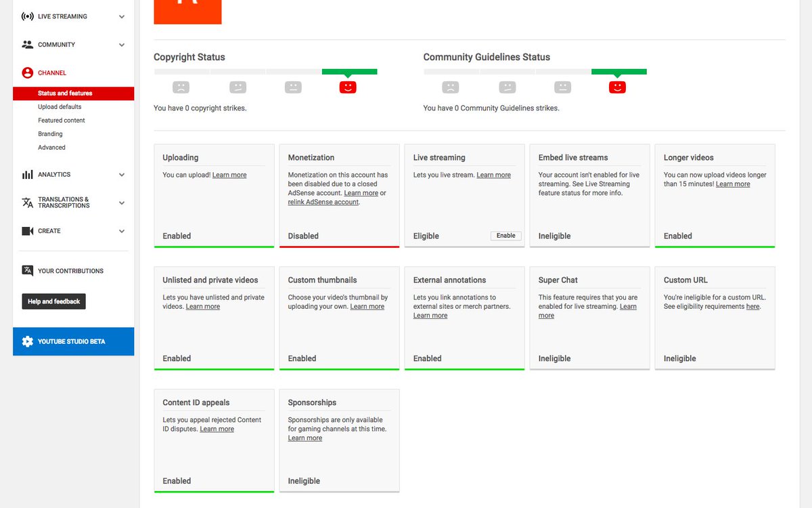The width and height of the screenshot is (812, 508).
Task: Click the Create video camera icon
Action: (28, 231)
